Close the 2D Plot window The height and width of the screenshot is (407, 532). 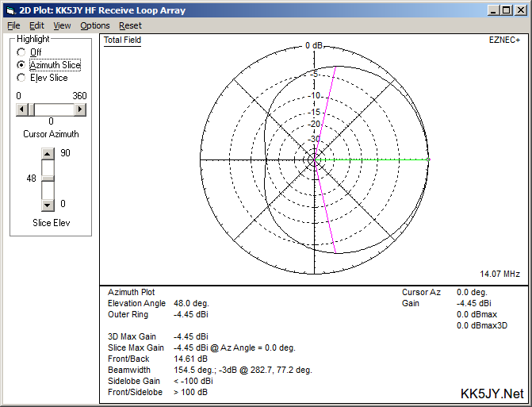tap(520, 10)
